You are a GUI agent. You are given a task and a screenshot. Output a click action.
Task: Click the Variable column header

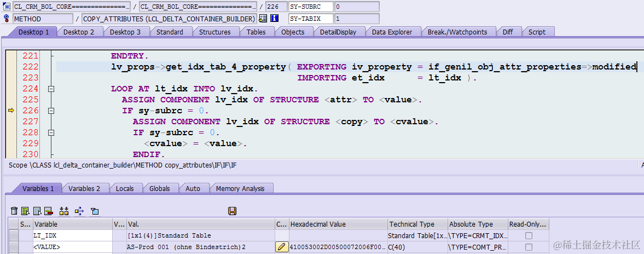(73, 224)
